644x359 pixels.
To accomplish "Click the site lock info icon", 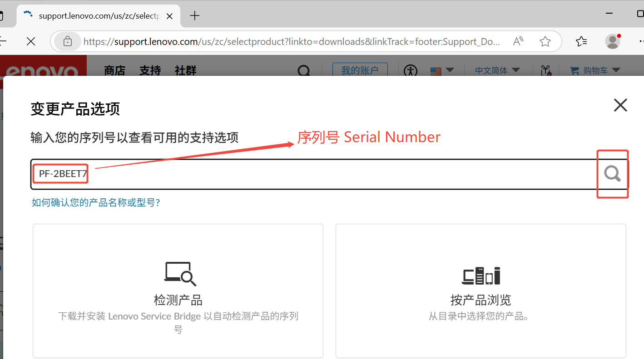I will pos(68,41).
